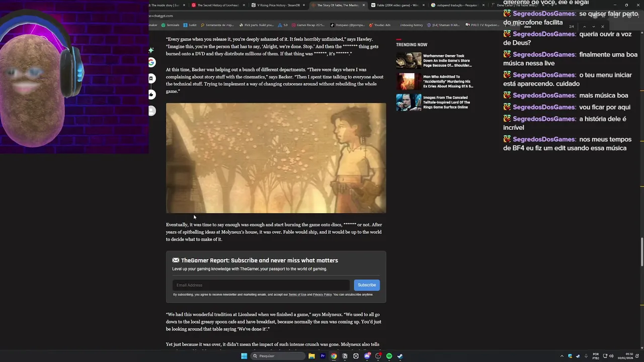Click chat message 'queria ouvir a voz de Deus?'
Viewport: 644px width, 362px height.
tap(567, 38)
